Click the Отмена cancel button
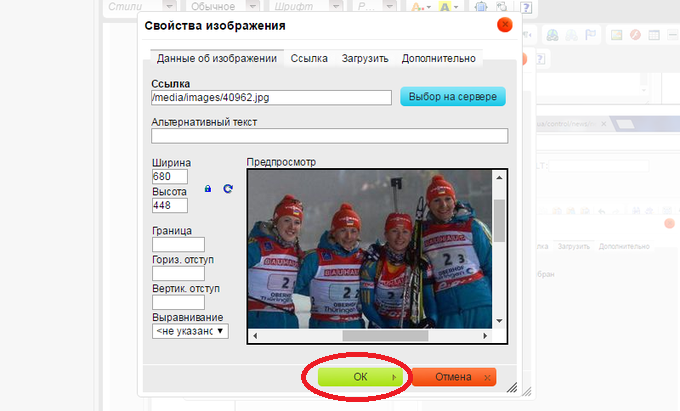The width and height of the screenshot is (680, 411). [453, 377]
